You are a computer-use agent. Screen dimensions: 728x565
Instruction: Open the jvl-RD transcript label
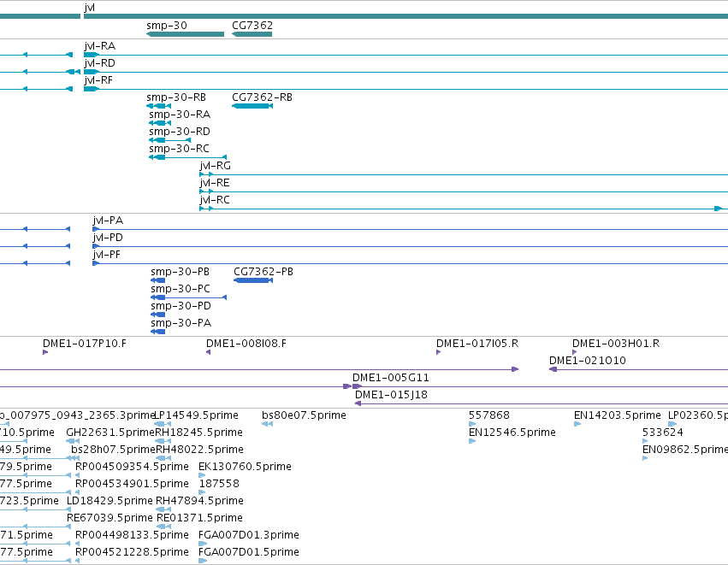pyautogui.click(x=99, y=63)
